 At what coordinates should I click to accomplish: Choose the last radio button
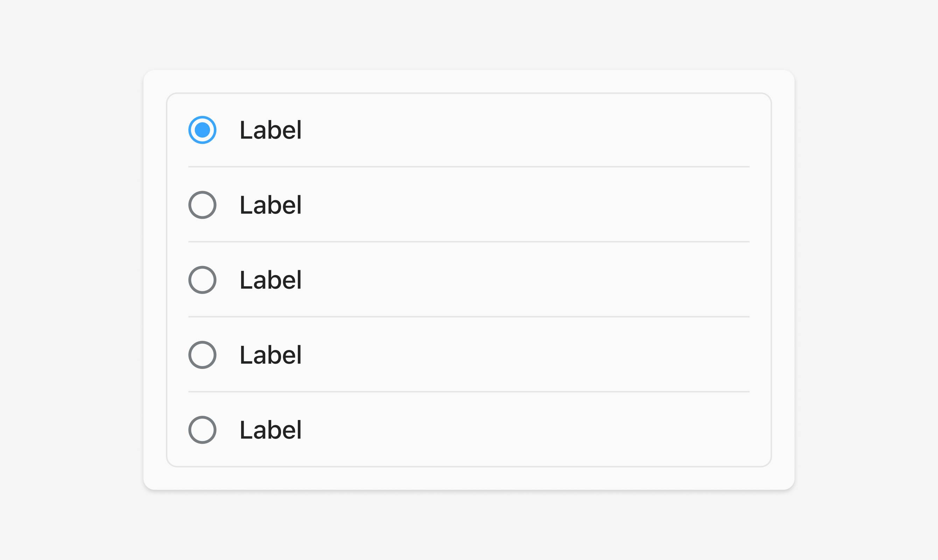202,430
